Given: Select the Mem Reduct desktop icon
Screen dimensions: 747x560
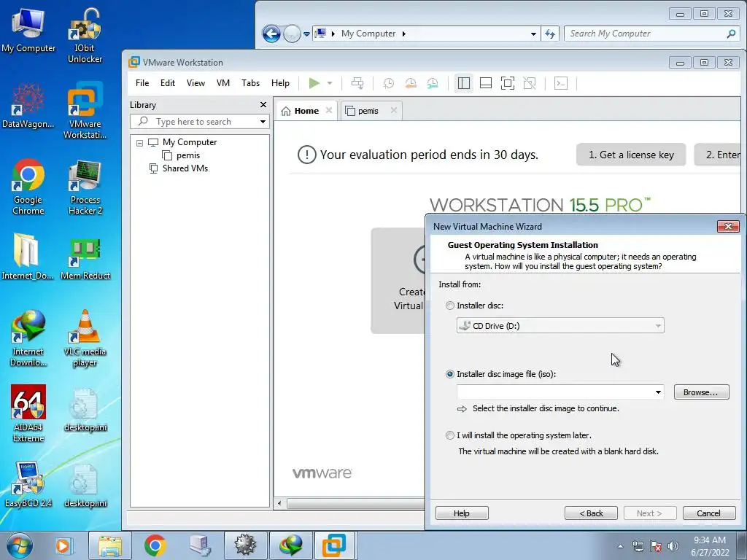Looking at the screenshot, I should [x=85, y=257].
